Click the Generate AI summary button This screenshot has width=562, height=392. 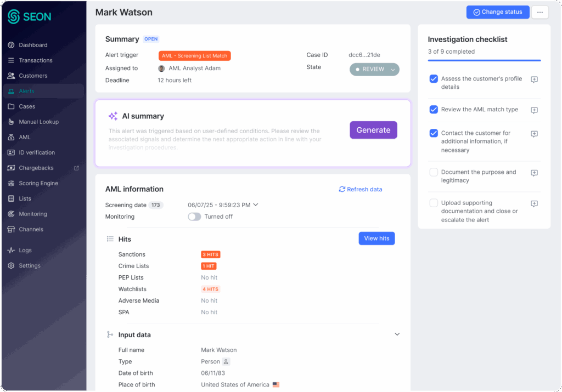[373, 130]
